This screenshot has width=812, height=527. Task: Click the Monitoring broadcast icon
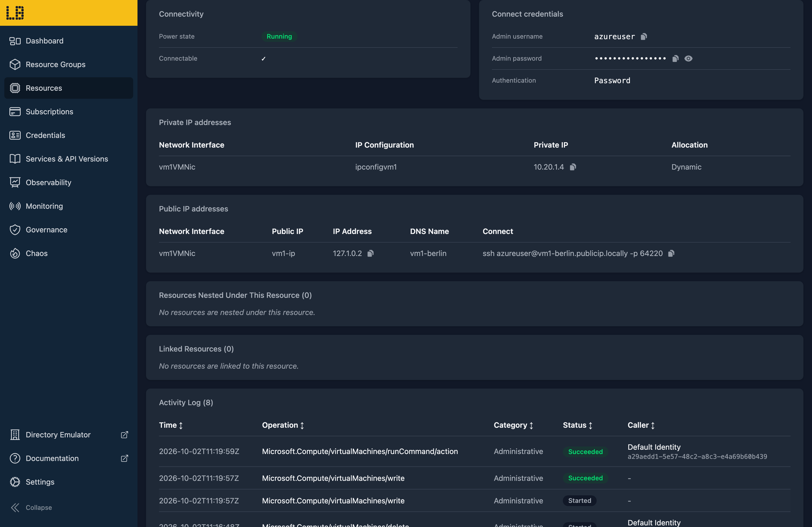tap(15, 206)
